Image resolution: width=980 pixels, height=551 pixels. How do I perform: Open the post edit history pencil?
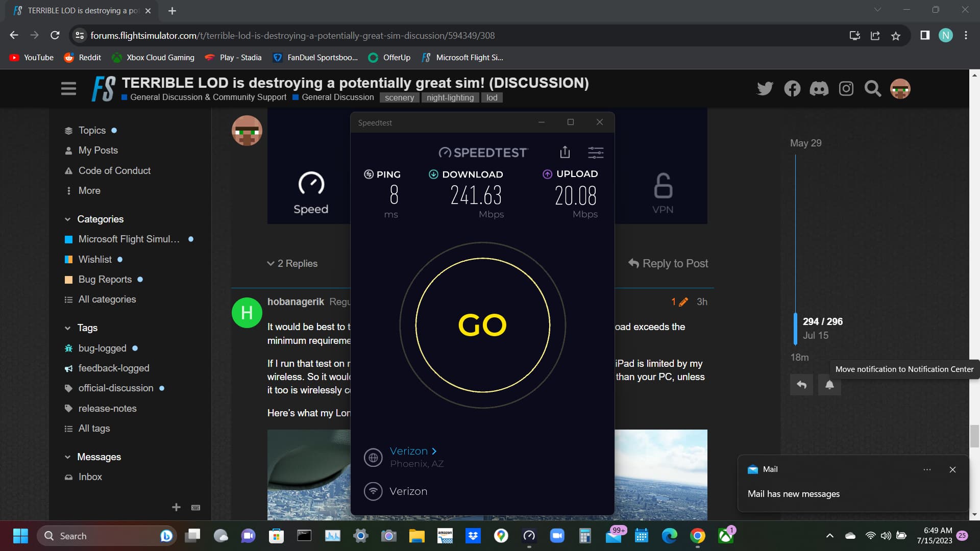click(x=679, y=302)
